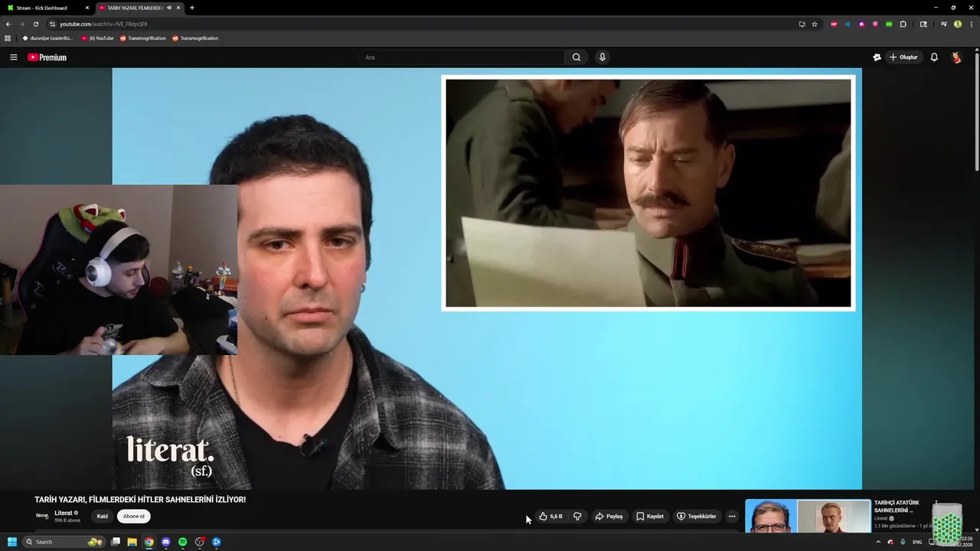Viewport: 980px width, 551px height.
Task: Open a new browser tab
Action: coord(191,8)
